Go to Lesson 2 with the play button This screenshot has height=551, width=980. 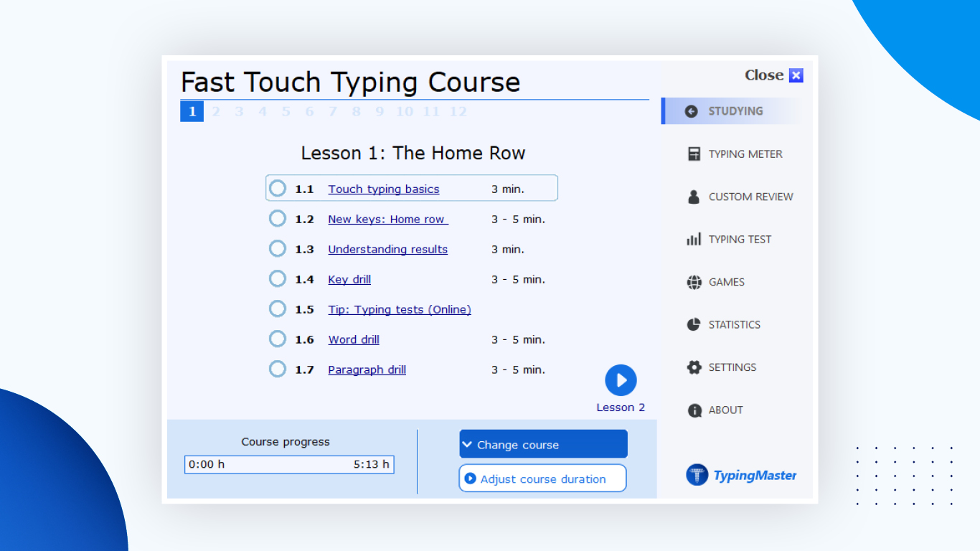(x=621, y=380)
